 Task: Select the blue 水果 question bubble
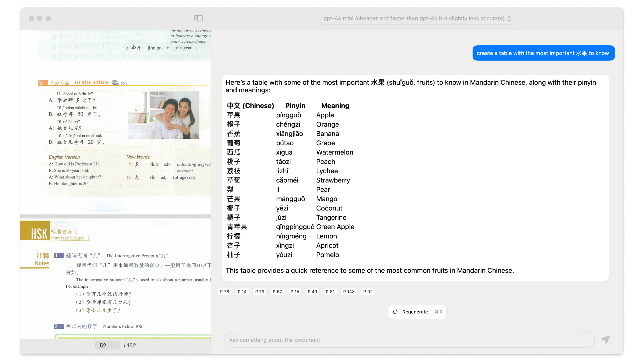pyautogui.click(x=543, y=53)
